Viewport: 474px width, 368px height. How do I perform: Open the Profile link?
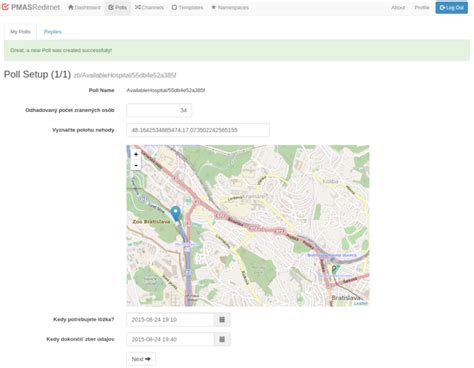click(422, 7)
